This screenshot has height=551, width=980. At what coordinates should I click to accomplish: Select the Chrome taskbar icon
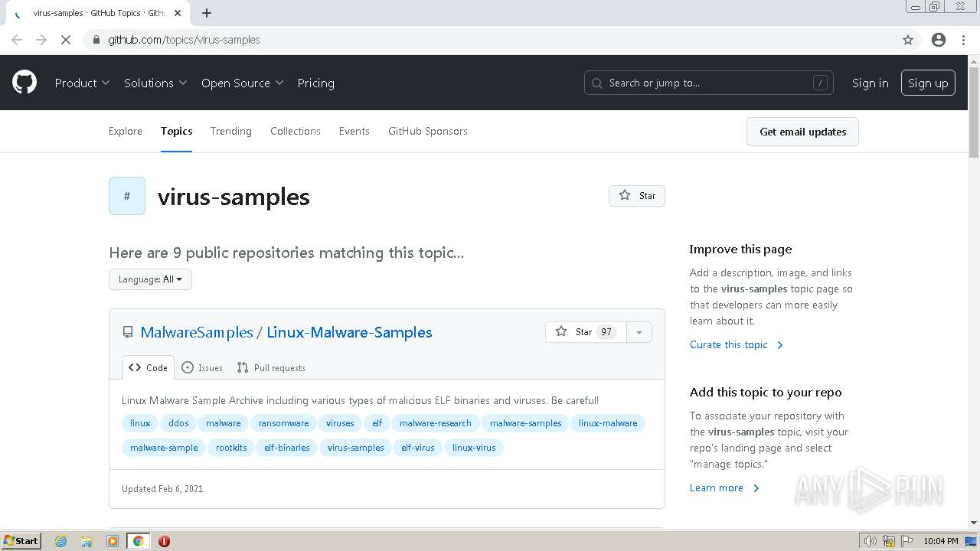point(138,541)
